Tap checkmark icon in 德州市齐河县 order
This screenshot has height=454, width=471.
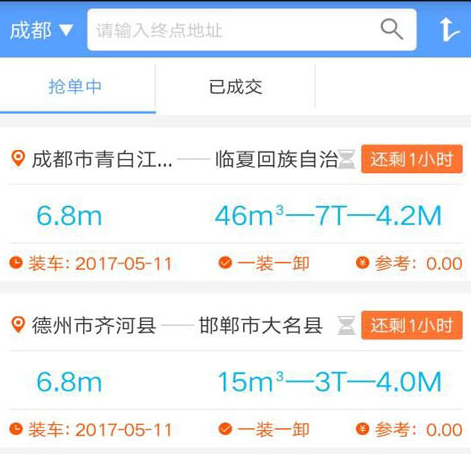click(x=225, y=429)
